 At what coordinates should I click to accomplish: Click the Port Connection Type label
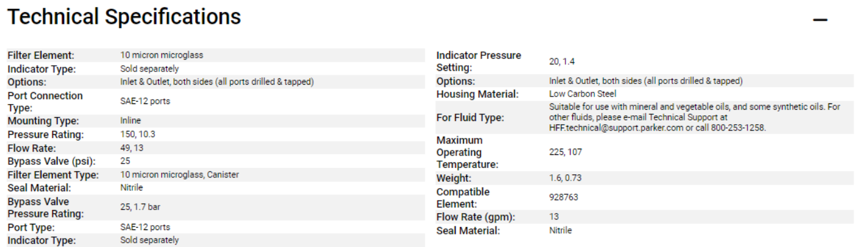pyautogui.click(x=45, y=102)
